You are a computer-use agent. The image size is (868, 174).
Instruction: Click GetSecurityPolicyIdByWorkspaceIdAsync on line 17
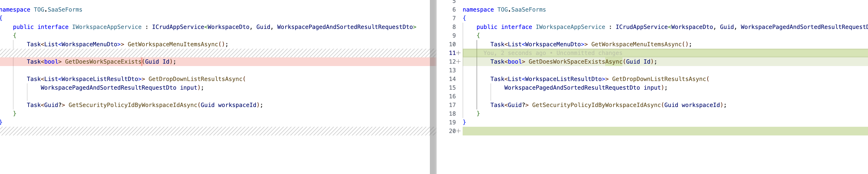[596, 105]
